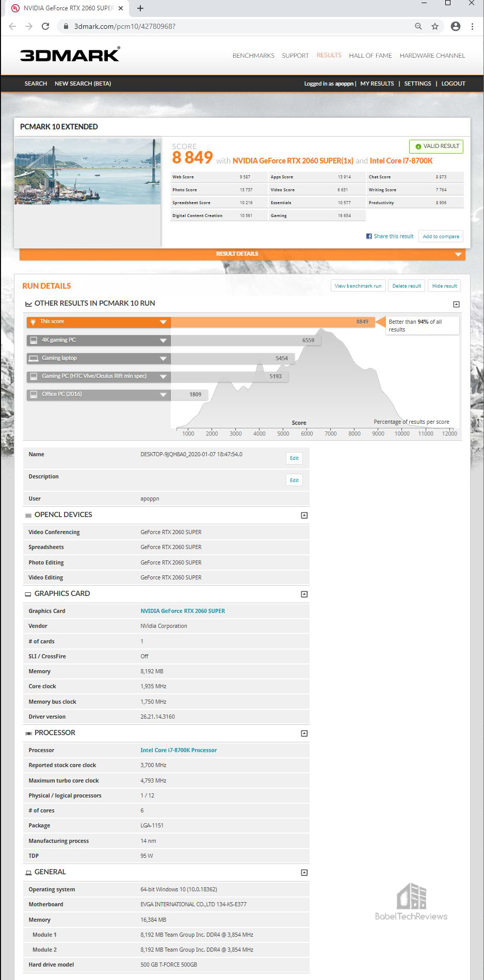The image size is (484, 980).
Task: Open the Hardware Channel menu
Action: coord(432,56)
